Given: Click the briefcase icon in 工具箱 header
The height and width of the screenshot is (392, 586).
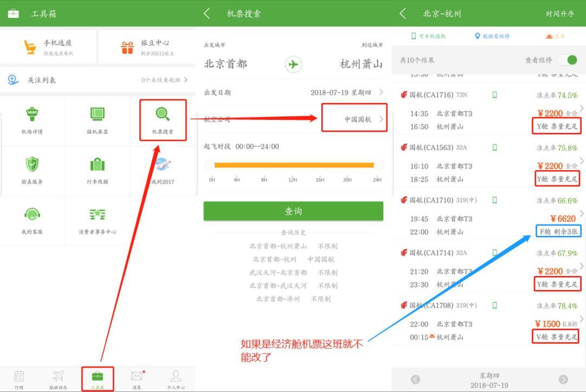Looking at the screenshot, I should pos(13,14).
